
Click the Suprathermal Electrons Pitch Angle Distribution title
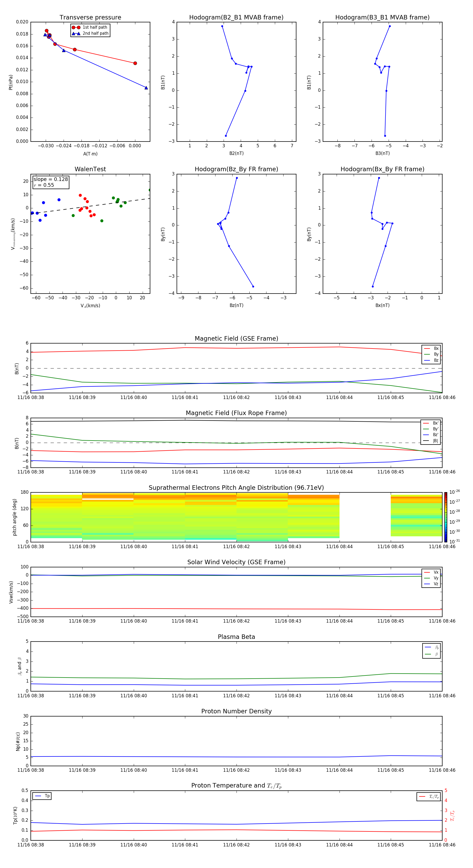[x=236, y=488]
